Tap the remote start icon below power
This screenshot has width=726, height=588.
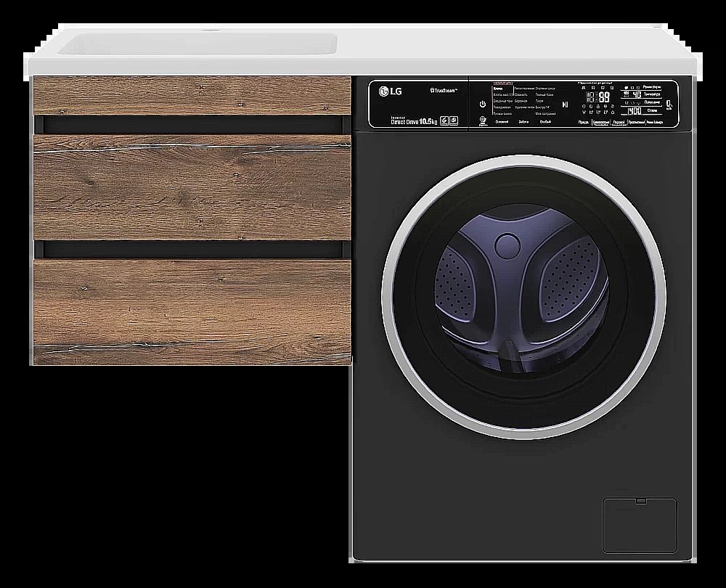pos(482,119)
